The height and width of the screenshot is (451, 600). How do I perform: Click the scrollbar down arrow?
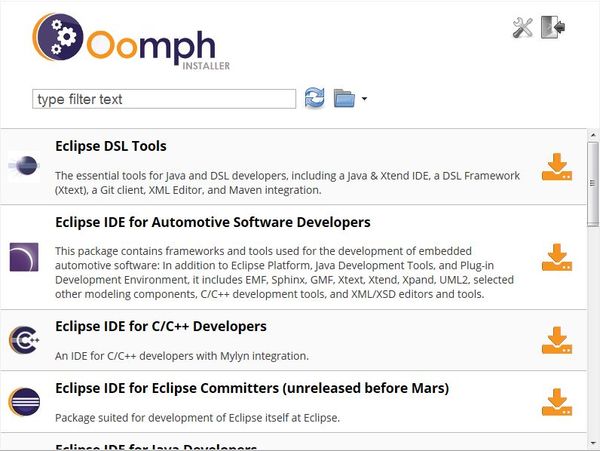(593, 443)
